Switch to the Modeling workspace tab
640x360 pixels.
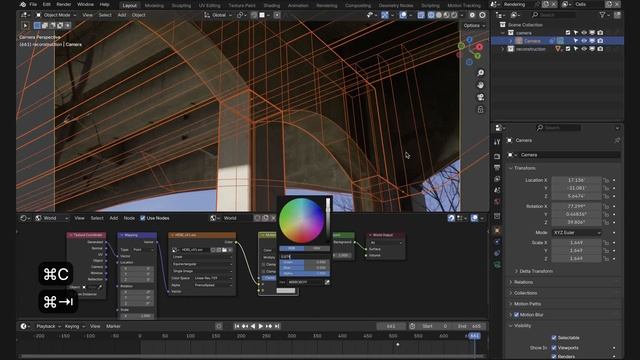(154, 6)
